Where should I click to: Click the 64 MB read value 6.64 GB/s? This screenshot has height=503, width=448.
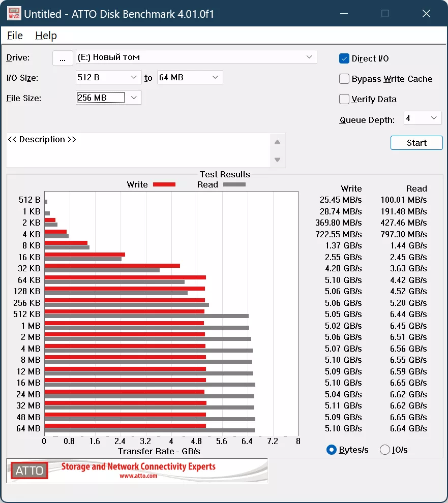tap(408, 428)
